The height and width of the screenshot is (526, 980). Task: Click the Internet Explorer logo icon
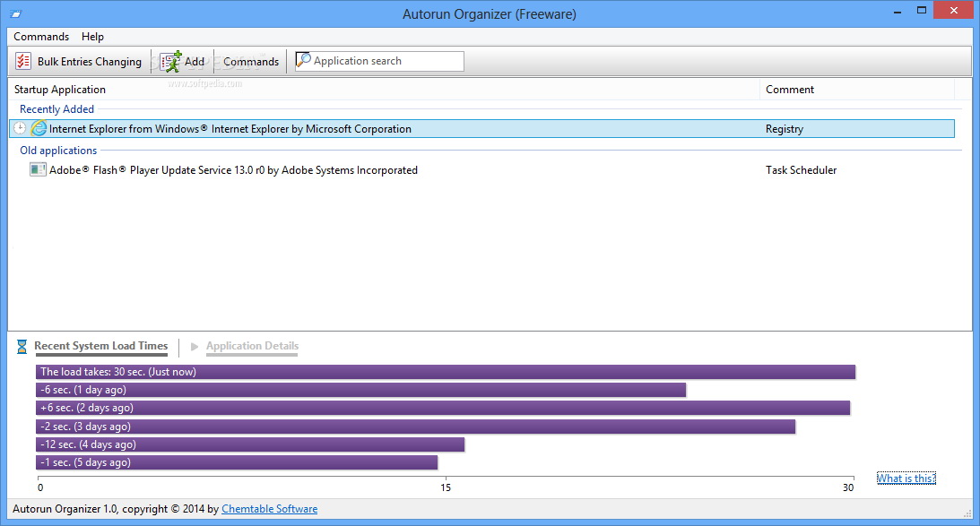tap(39, 128)
